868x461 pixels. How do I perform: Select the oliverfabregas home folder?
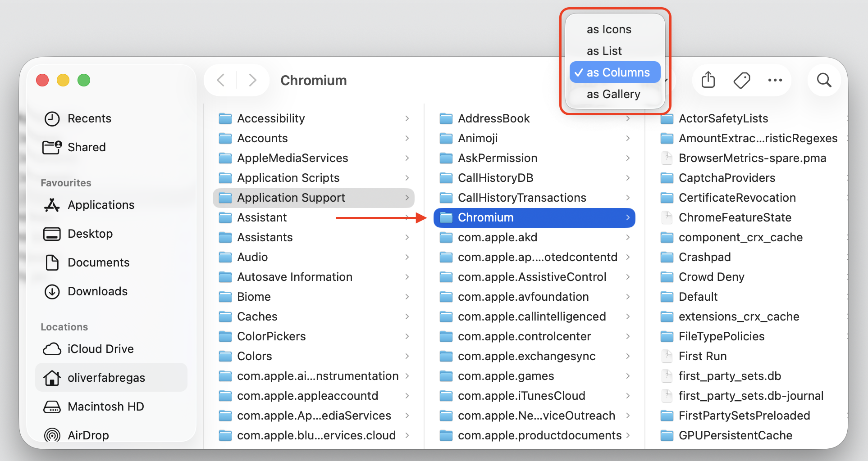click(111, 377)
